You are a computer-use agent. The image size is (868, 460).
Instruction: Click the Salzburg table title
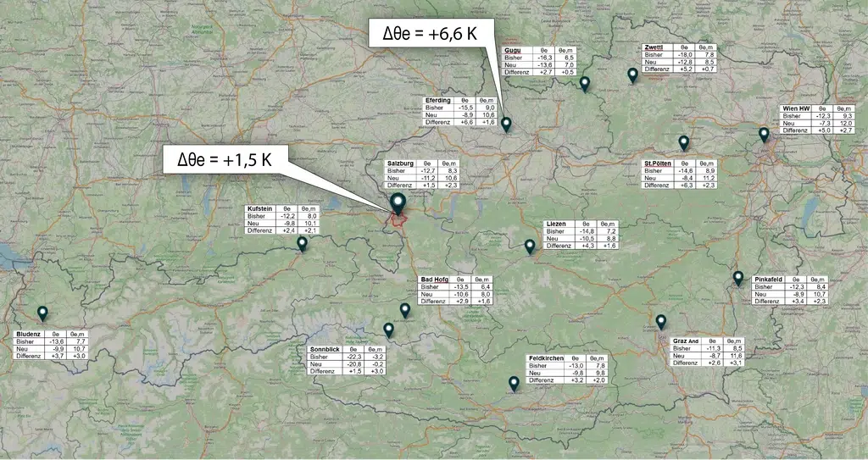coord(401,163)
